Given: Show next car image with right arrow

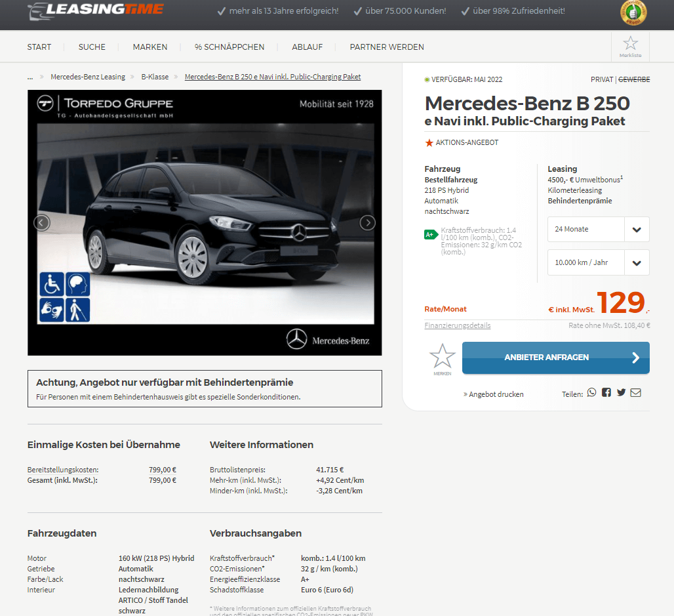Looking at the screenshot, I should tap(368, 223).
